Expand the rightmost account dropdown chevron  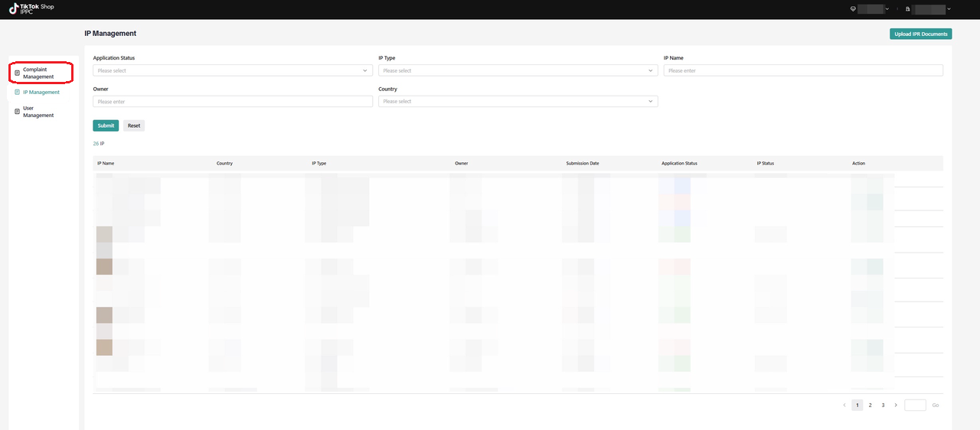(949, 9)
